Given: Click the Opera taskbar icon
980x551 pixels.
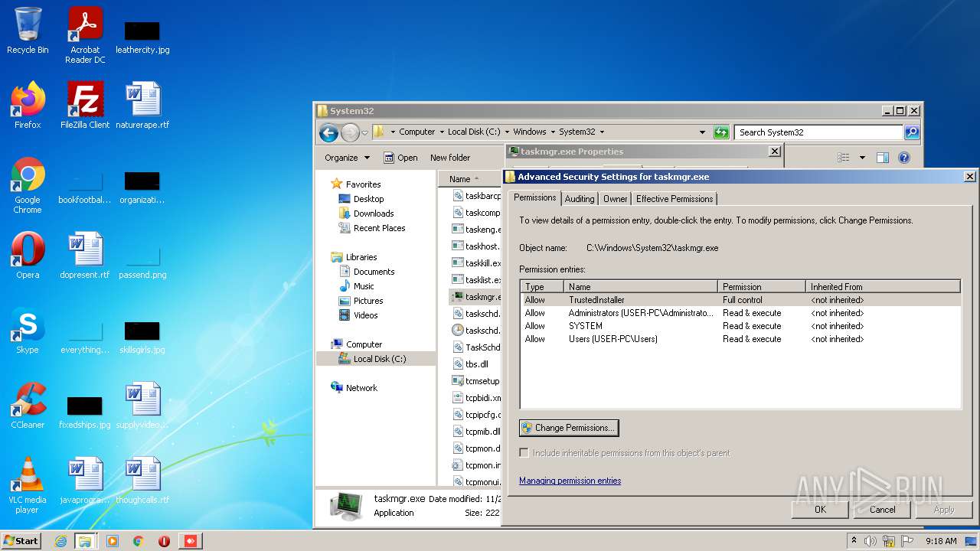Looking at the screenshot, I should [164, 541].
